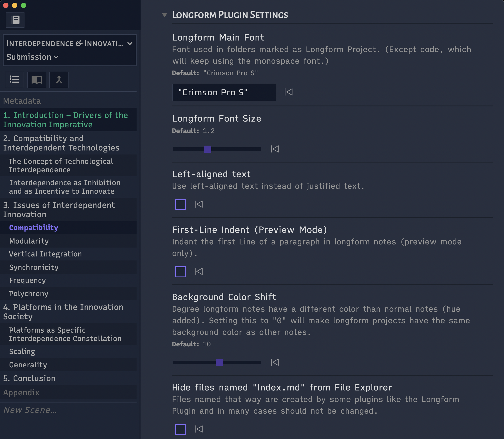Open the Interdependence & Innovation project dropdown
This screenshot has height=439, width=504.
[69, 43]
